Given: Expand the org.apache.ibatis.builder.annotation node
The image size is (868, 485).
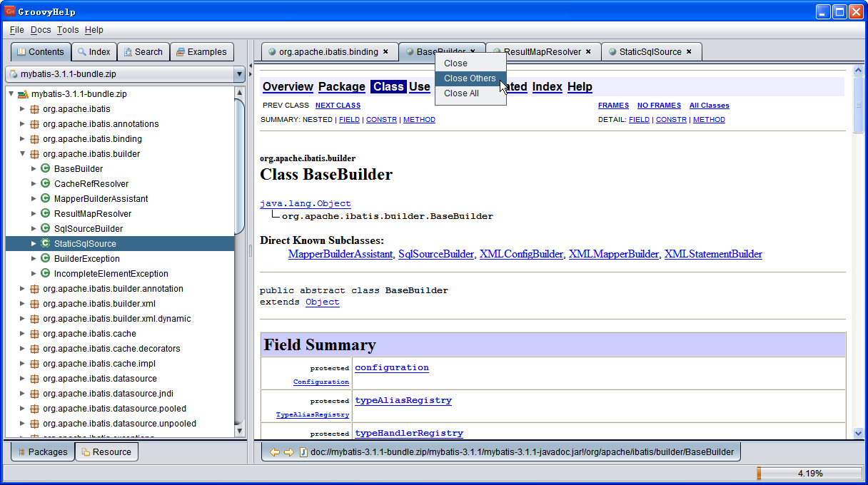Looking at the screenshot, I should coord(22,289).
